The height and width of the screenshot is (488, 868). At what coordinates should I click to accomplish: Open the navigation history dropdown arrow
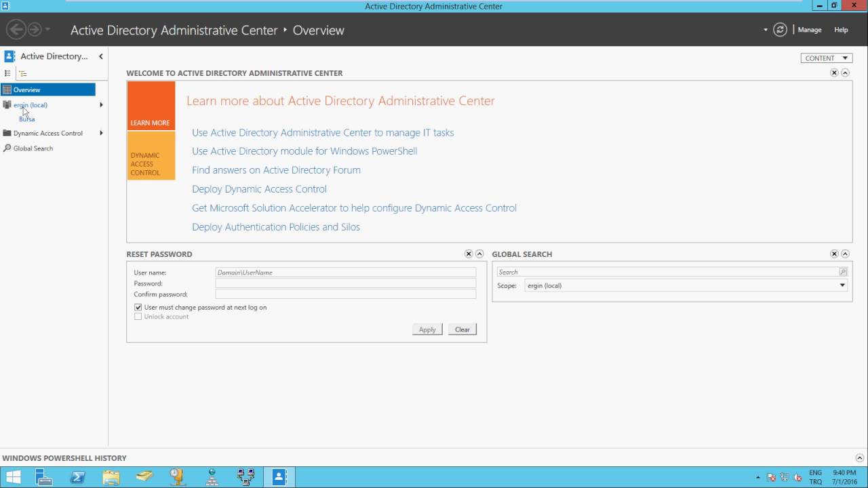click(x=47, y=30)
